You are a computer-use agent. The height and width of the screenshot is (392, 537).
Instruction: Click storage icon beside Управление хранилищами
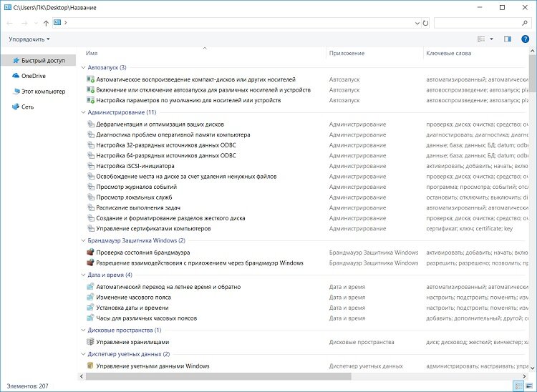click(x=90, y=342)
